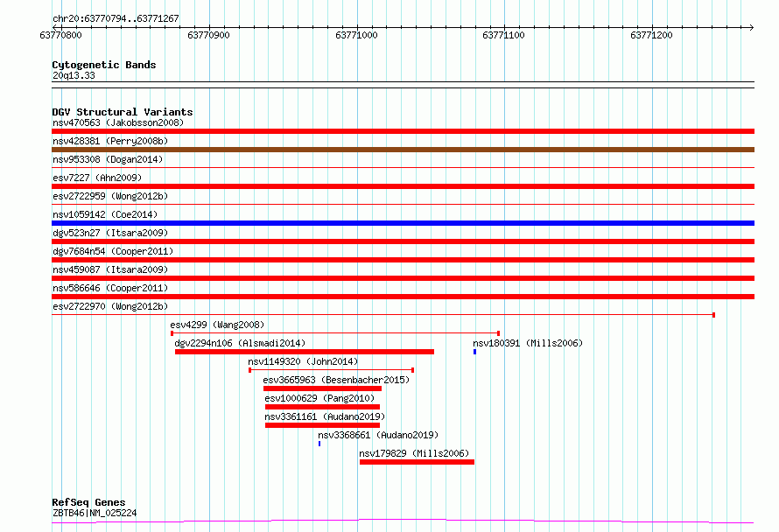
Task: Select the red bar below nsv459087
Action: point(403,278)
